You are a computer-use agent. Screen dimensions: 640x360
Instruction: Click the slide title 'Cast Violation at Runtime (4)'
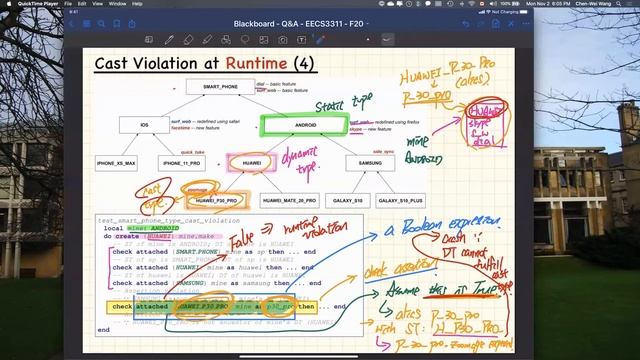(204, 64)
